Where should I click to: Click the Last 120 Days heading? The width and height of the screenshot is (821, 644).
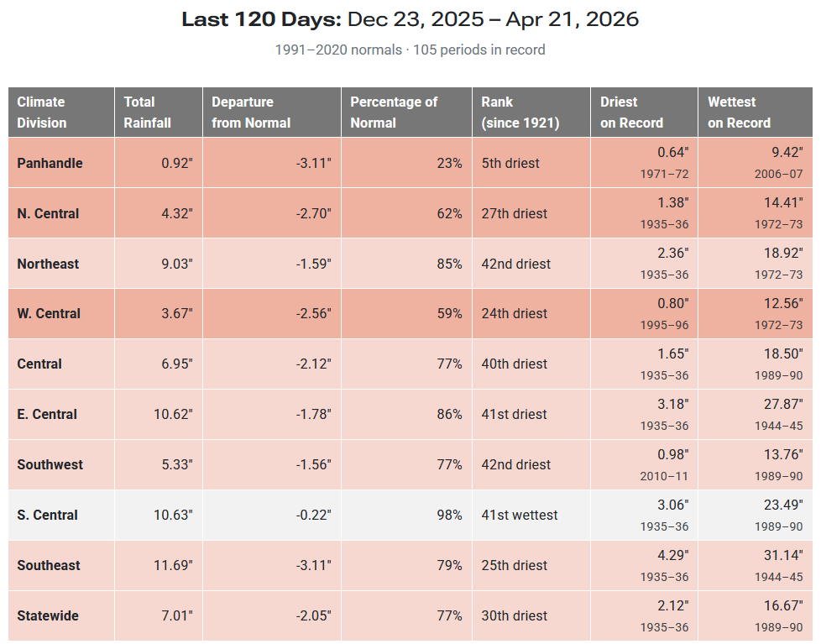[410, 19]
